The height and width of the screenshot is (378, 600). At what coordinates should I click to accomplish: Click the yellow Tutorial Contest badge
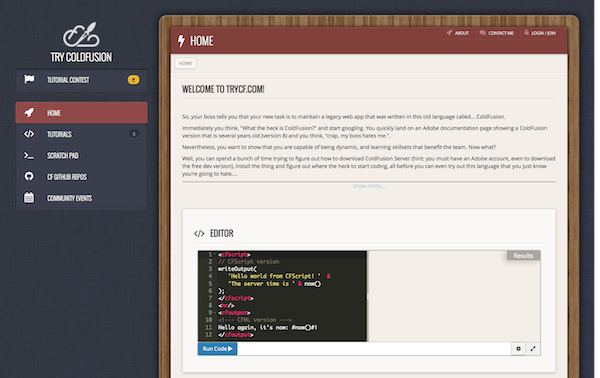[134, 80]
